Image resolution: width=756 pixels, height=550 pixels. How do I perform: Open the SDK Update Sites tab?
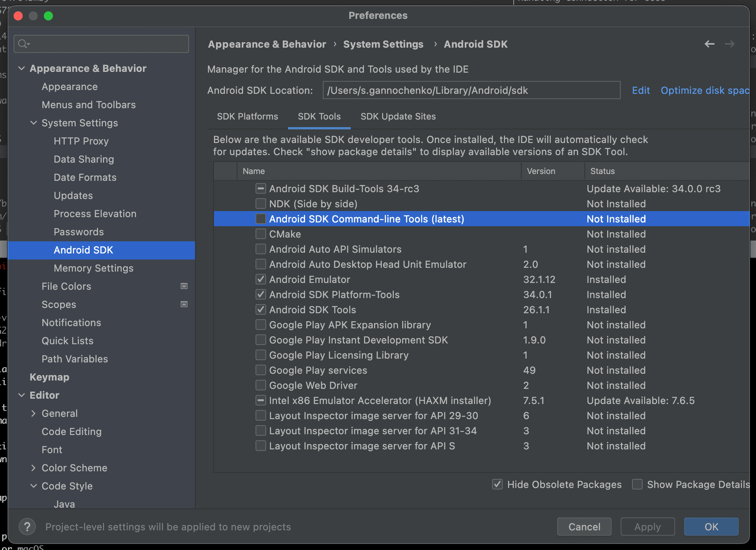398,117
